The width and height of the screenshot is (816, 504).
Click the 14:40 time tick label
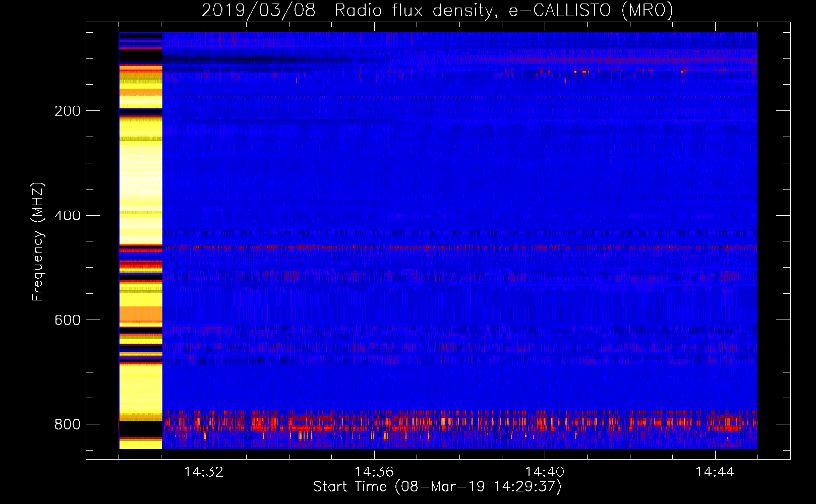tap(545, 472)
